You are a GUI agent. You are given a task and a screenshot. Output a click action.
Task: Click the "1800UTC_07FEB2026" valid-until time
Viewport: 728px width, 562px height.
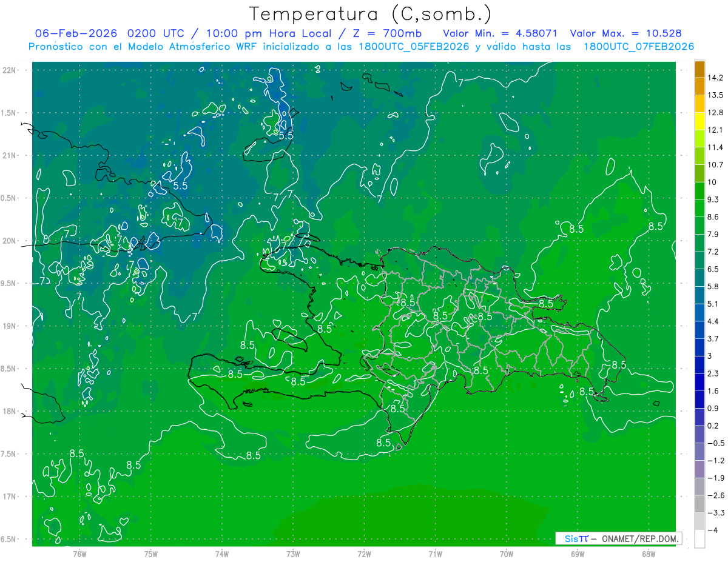[638, 46]
